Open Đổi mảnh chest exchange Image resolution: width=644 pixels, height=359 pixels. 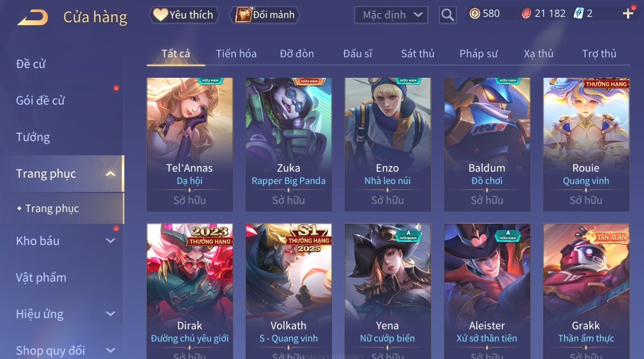click(x=265, y=15)
